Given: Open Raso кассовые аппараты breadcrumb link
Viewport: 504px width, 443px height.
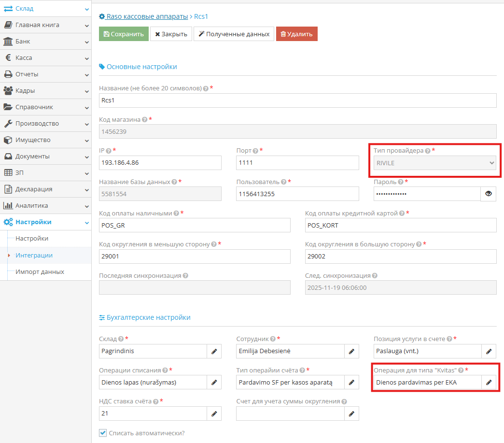Looking at the screenshot, I should (147, 16).
